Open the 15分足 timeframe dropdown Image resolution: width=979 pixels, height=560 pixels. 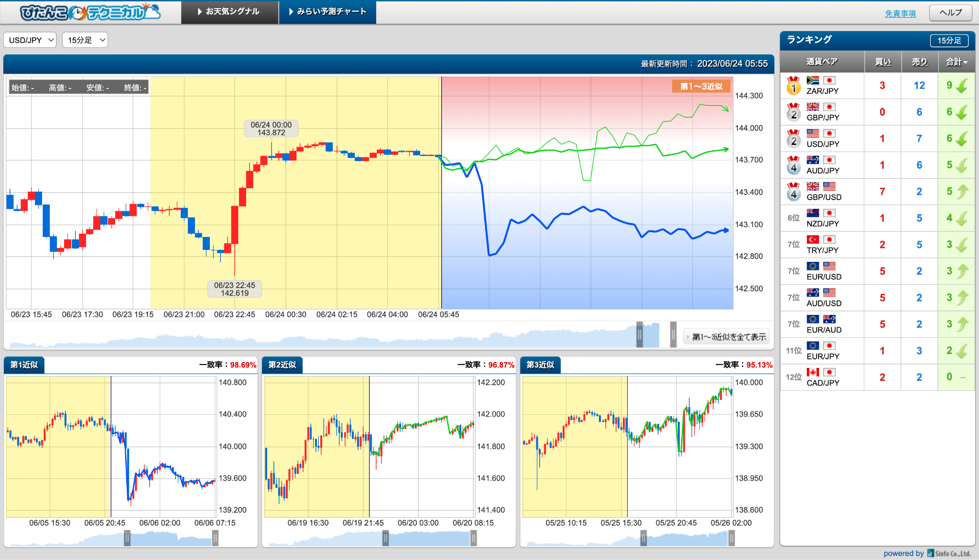[x=85, y=40]
